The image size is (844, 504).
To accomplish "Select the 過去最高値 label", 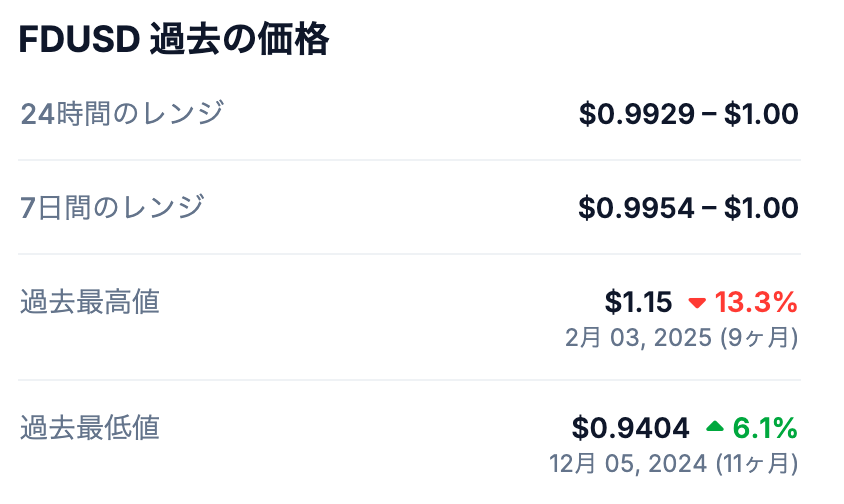I will pos(90,302).
